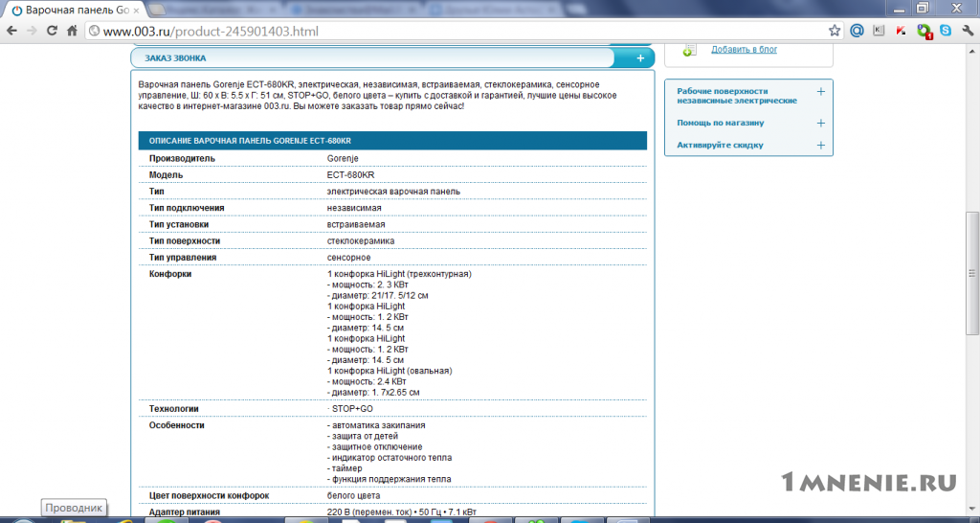The image size is (980, 523).
Task: Open the Помощь по магазину link
Action: click(x=720, y=124)
